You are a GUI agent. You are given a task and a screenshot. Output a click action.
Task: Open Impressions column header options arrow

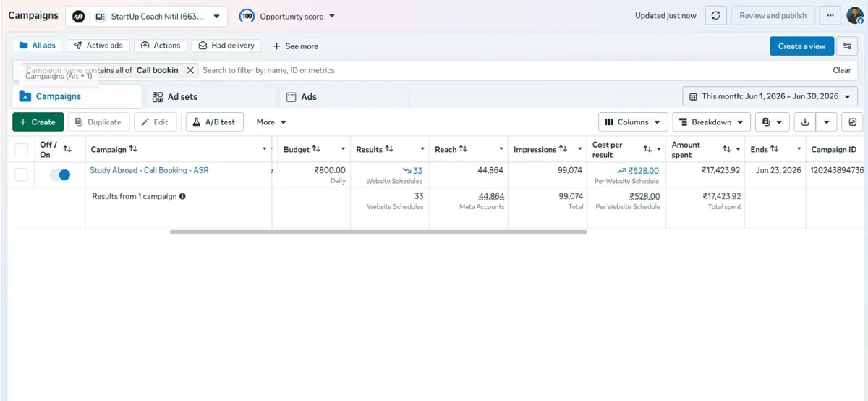579,149
